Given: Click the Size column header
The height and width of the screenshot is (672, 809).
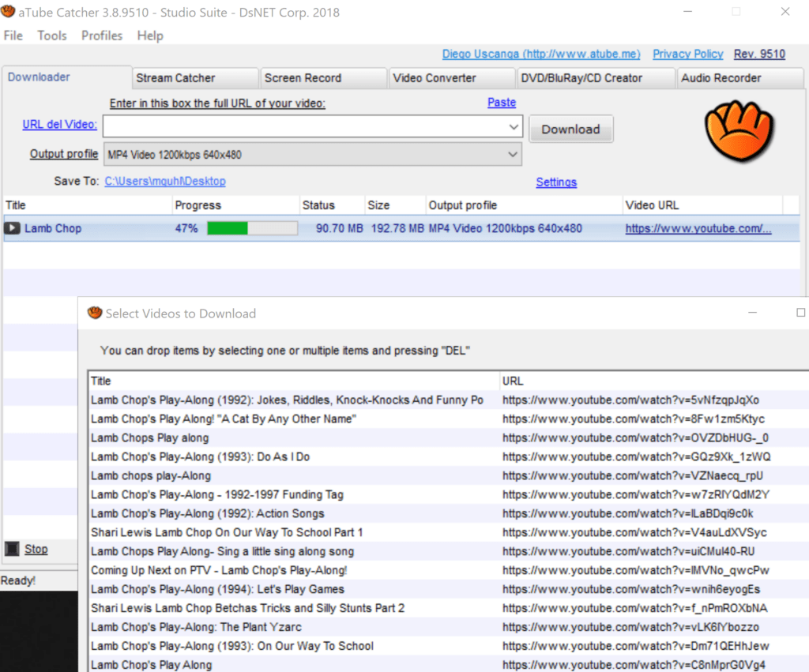Looking at the screenshot, I should pyautogui.click(x=396, y=205).
